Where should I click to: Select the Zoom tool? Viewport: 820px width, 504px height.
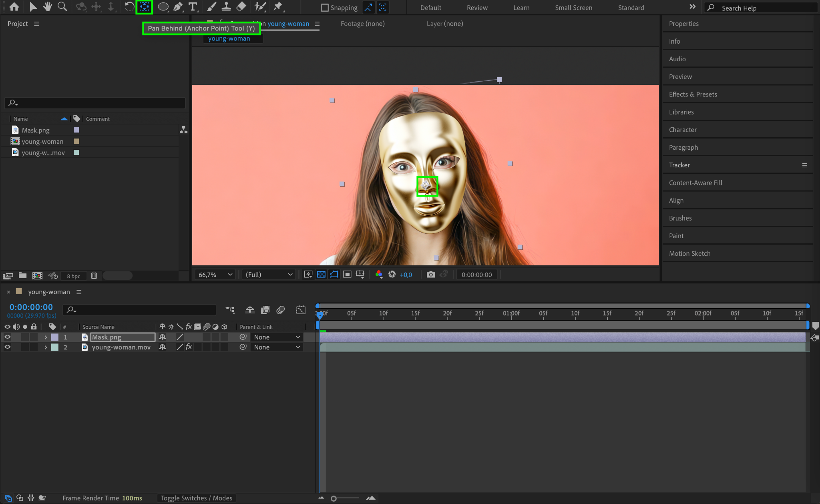point(62,7)
